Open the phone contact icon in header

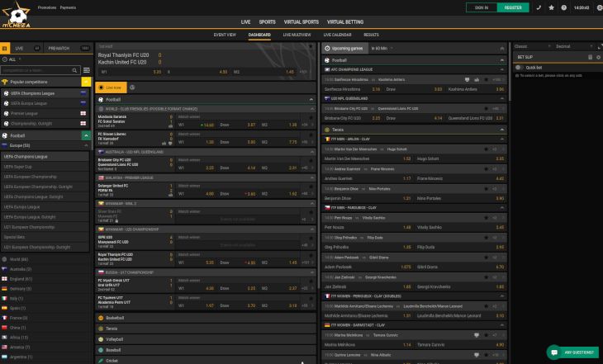click(x=539, y=7)
